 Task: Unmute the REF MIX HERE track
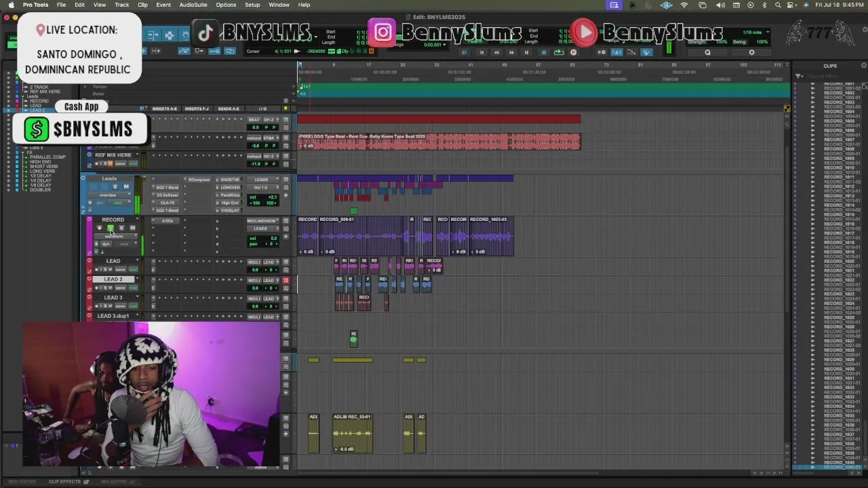click(x=111, y=163)
